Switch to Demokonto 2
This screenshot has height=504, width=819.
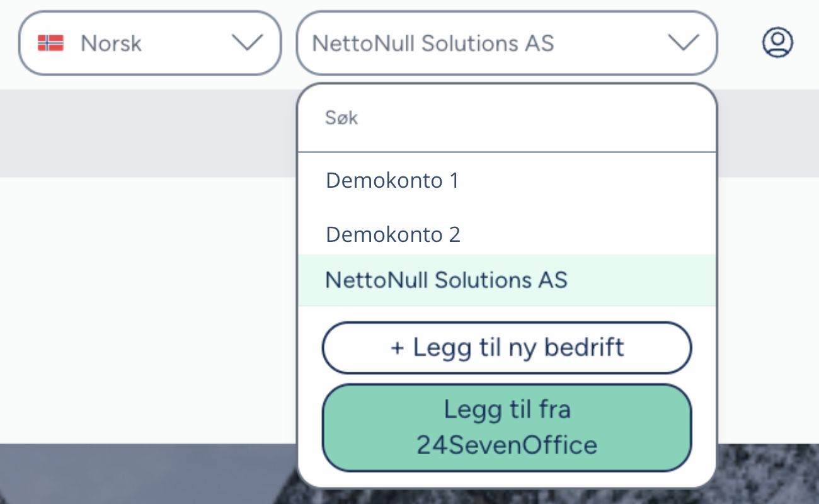pos(393,234)
